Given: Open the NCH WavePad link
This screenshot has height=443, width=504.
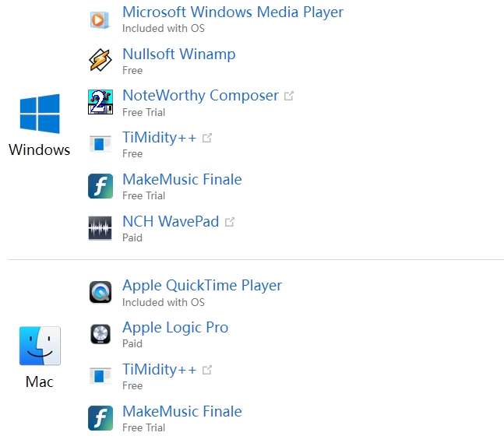Looking at the screenshot, I should coord(171,221).
